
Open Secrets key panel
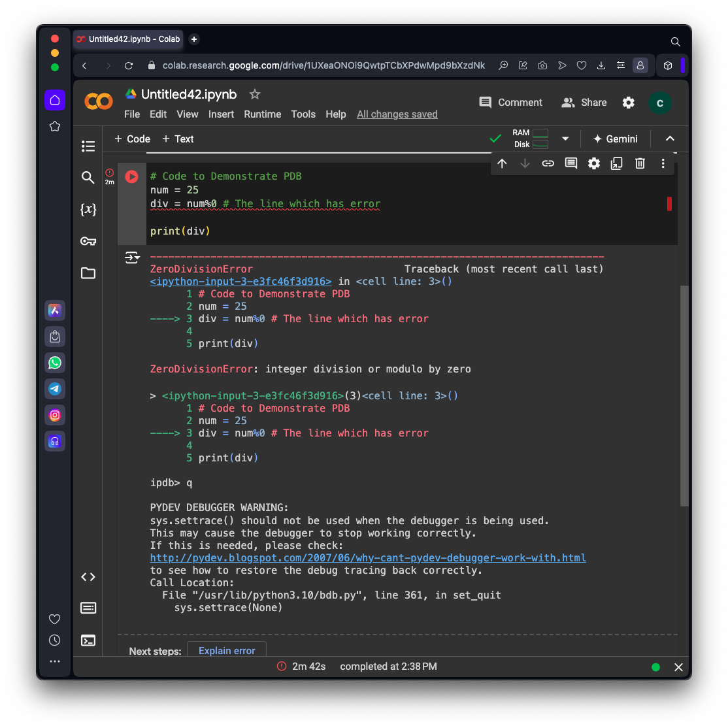(88, 241)
